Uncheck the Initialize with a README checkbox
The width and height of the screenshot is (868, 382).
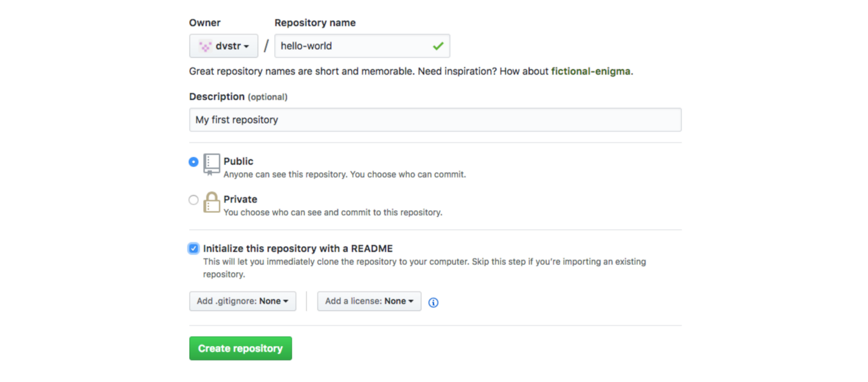click(193, 249)
